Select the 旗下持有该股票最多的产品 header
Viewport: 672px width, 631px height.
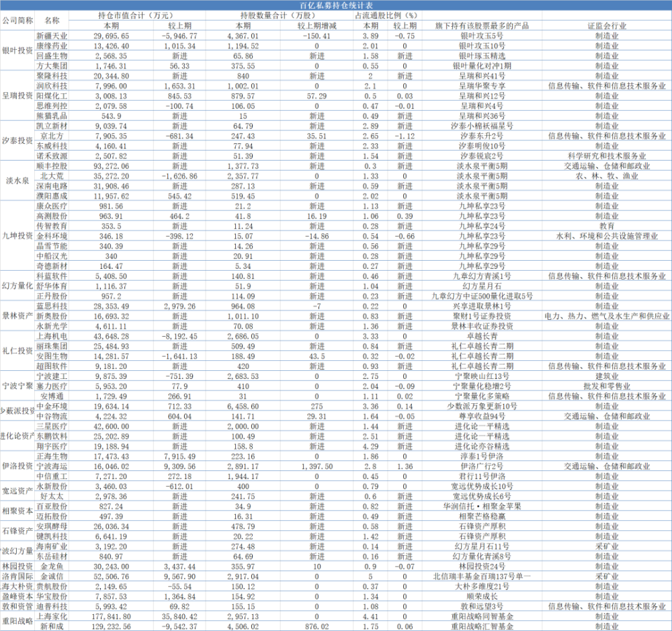(x=482, y=26)
